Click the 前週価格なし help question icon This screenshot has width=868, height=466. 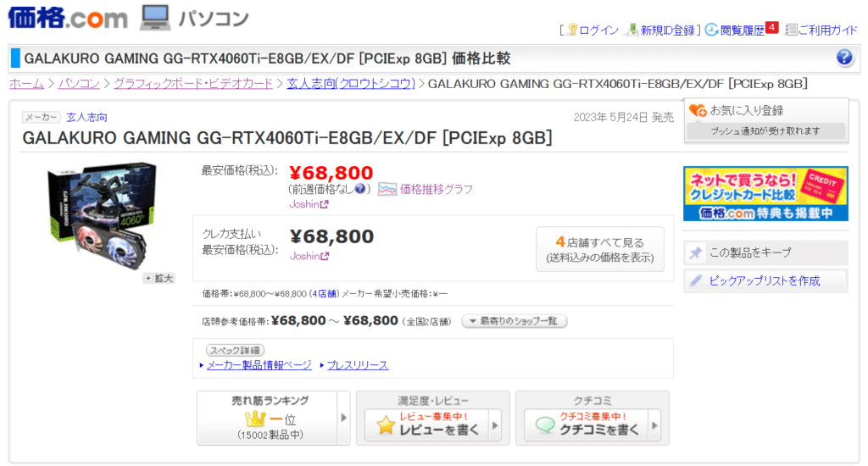(x=359, y=189)
